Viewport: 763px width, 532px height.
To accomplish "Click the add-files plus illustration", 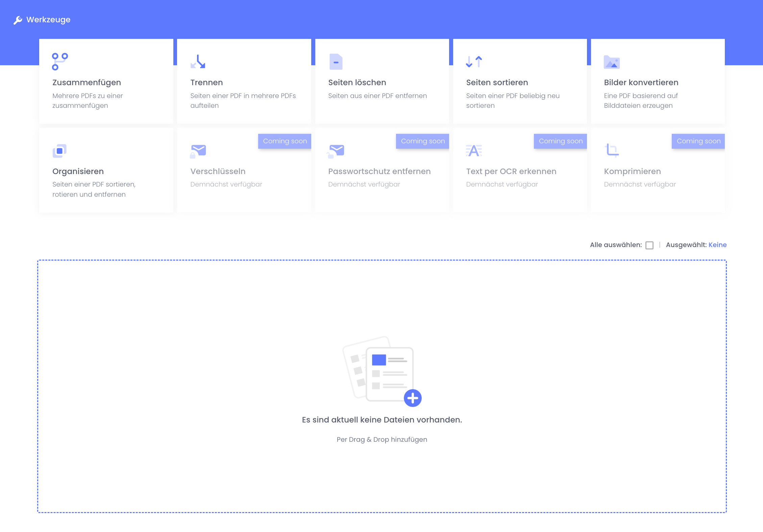I will (x=413, y=398).
